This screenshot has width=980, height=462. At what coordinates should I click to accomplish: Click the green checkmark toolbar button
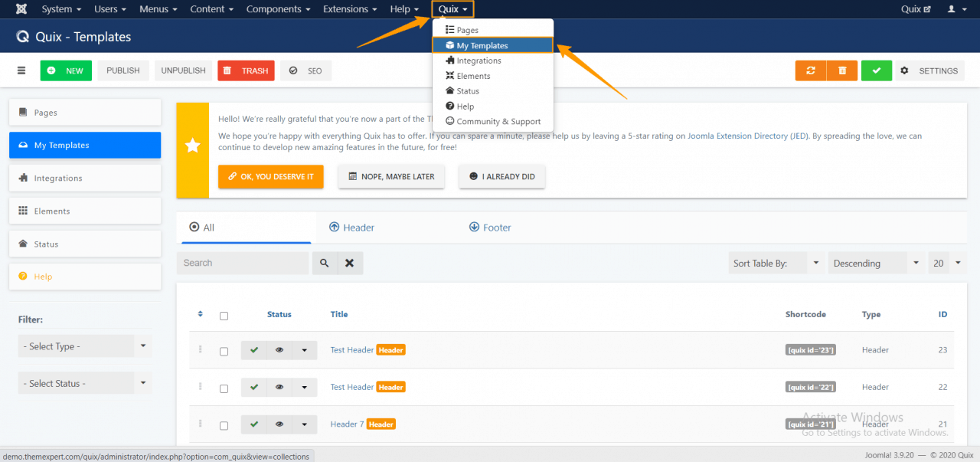[x=877, y=70]
